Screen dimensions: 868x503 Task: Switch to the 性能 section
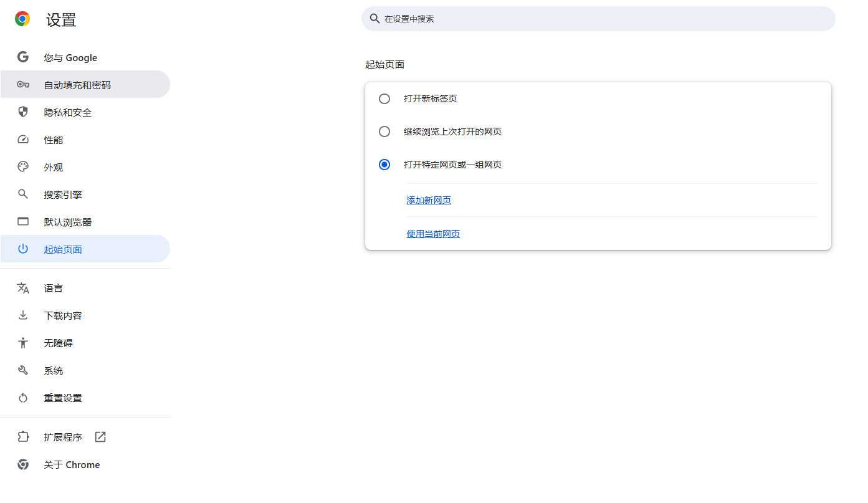(x=85, y=140)
